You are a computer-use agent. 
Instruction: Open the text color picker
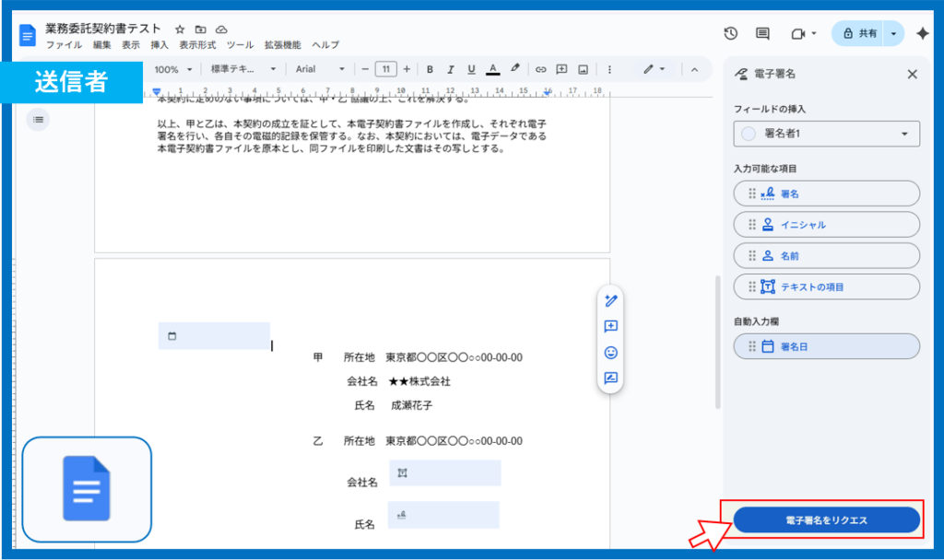(493, 69)
